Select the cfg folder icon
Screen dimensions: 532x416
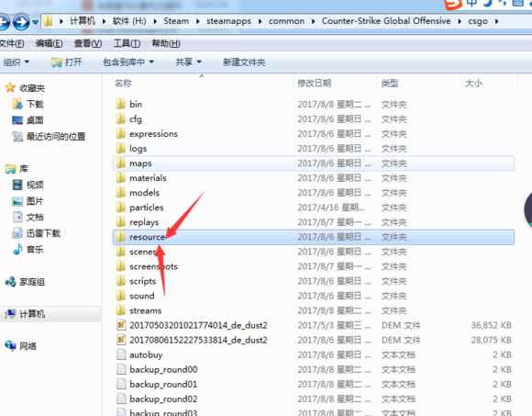point(120,118)
